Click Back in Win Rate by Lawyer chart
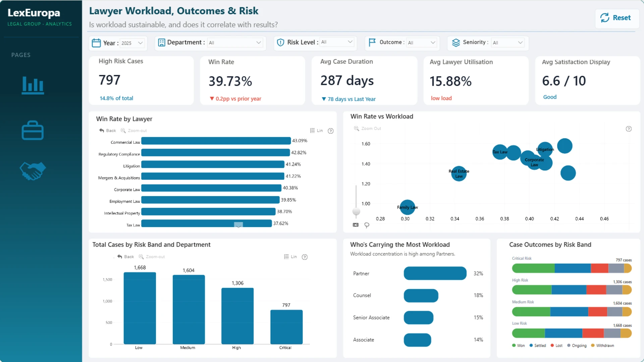The height and width of the screenshot is (362, 644). 107,131
